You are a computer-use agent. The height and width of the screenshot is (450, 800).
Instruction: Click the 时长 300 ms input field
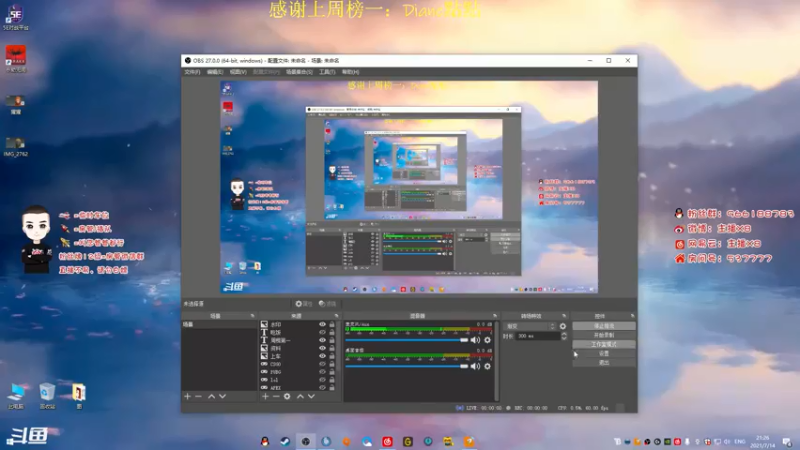tap(538, 336)
